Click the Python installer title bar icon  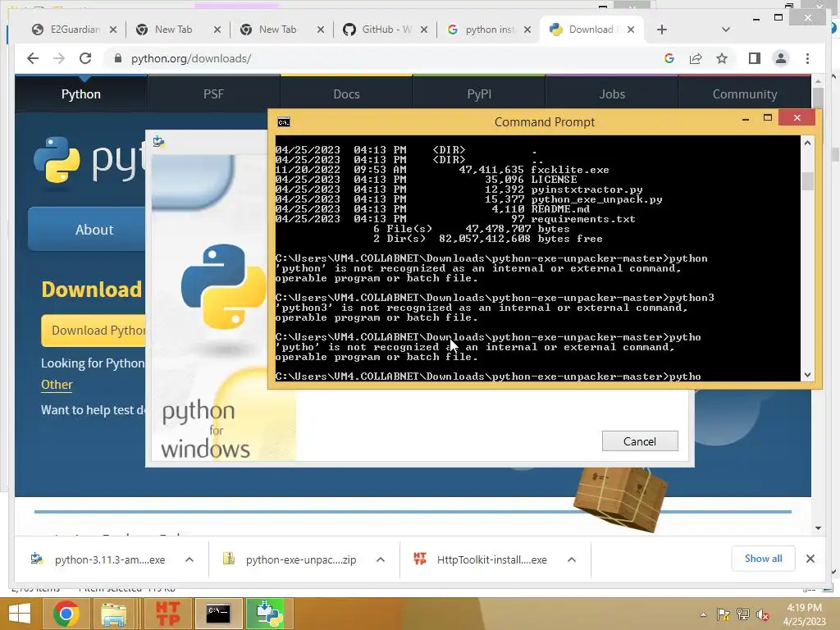[158, 141]
